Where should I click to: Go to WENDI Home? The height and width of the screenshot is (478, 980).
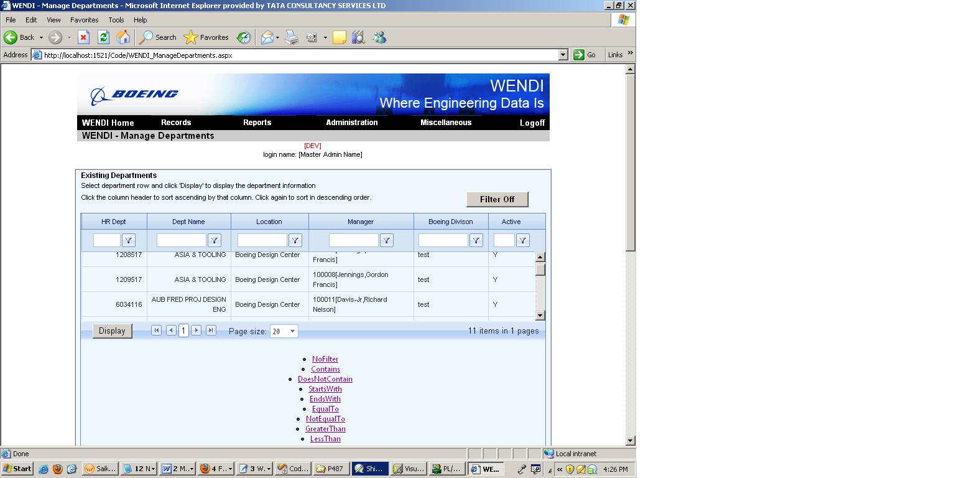pos(108,123)
